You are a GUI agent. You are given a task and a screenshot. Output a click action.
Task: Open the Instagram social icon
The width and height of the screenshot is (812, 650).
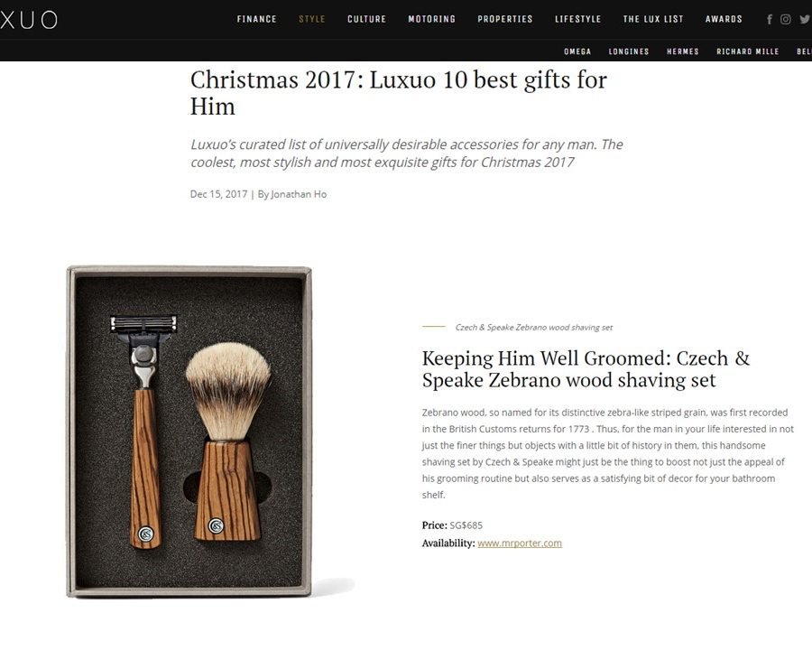[786, 19]
